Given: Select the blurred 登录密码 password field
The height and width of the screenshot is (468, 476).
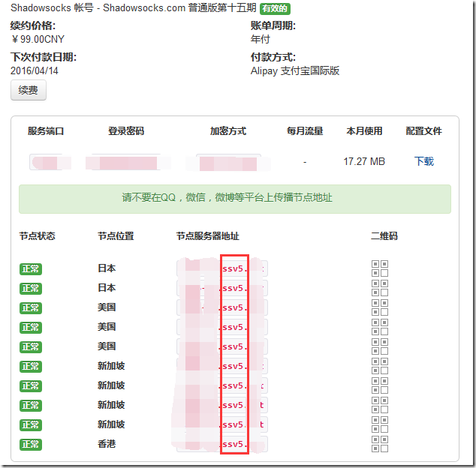Looking at the screenshot, I should coord(128,163).
